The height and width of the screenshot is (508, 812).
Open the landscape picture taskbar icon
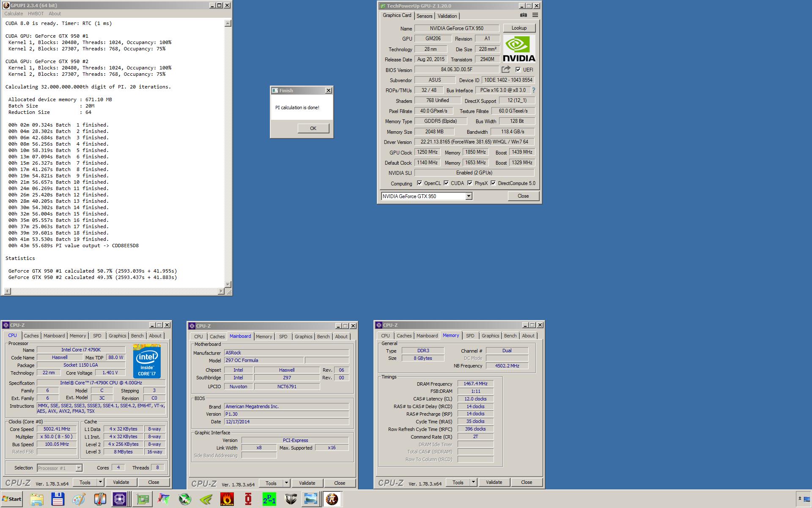click(x=311, y=500)
